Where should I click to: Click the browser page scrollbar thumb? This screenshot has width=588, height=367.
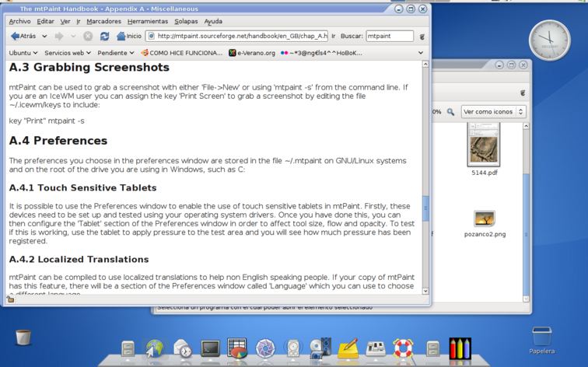[425, 208]
